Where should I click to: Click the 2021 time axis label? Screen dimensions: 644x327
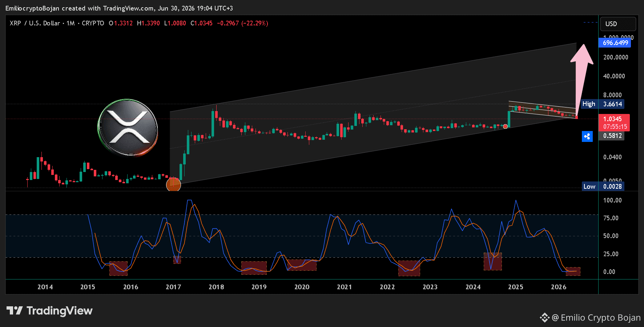[x=344, y=287]
